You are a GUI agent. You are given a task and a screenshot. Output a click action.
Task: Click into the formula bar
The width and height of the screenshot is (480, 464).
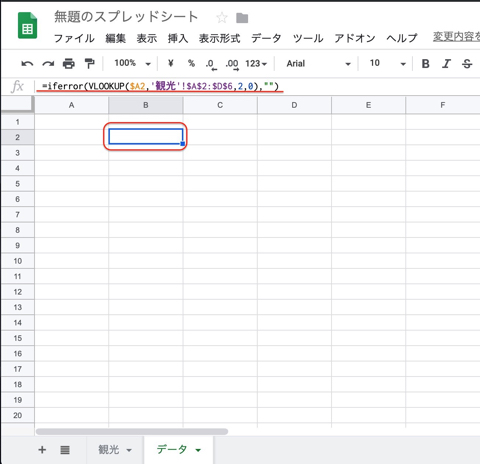pyautogui.click(x=257, y=86)
